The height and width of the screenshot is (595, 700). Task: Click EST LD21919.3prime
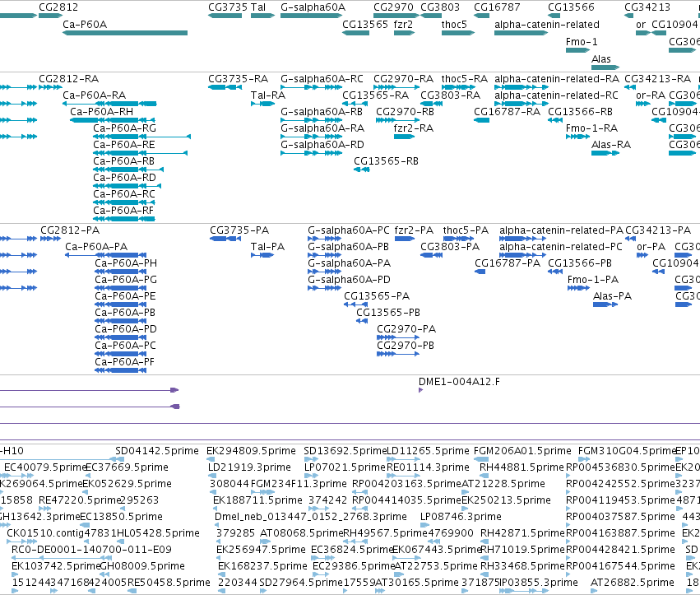249,467
